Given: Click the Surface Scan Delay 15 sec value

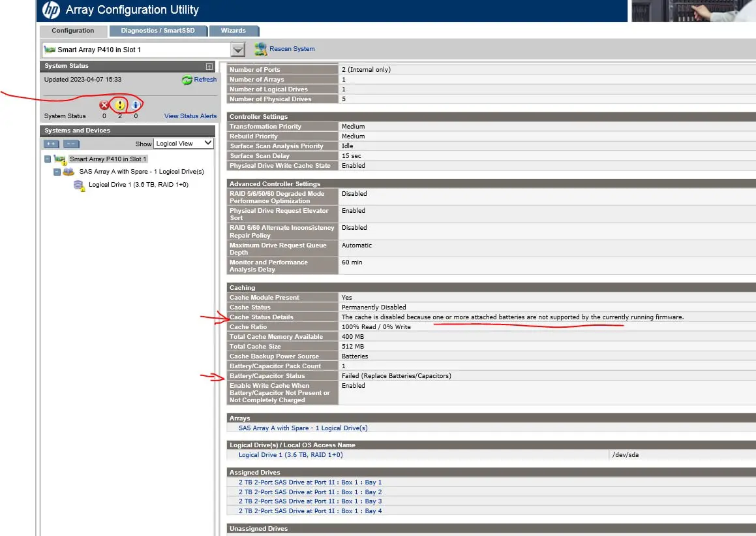Looking at the screenshot, I should click(352, 156).
